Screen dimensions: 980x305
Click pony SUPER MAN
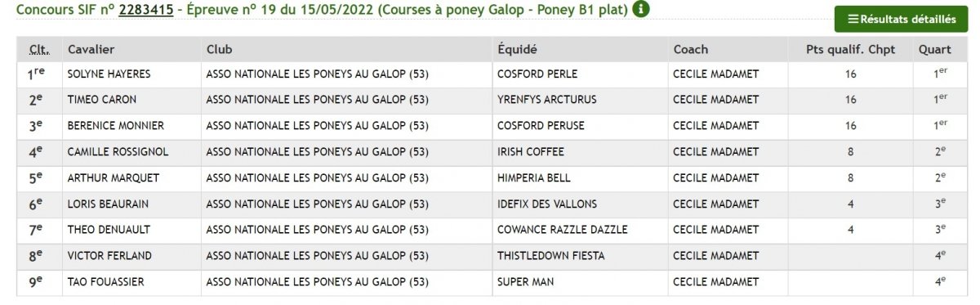pos(525,282)
